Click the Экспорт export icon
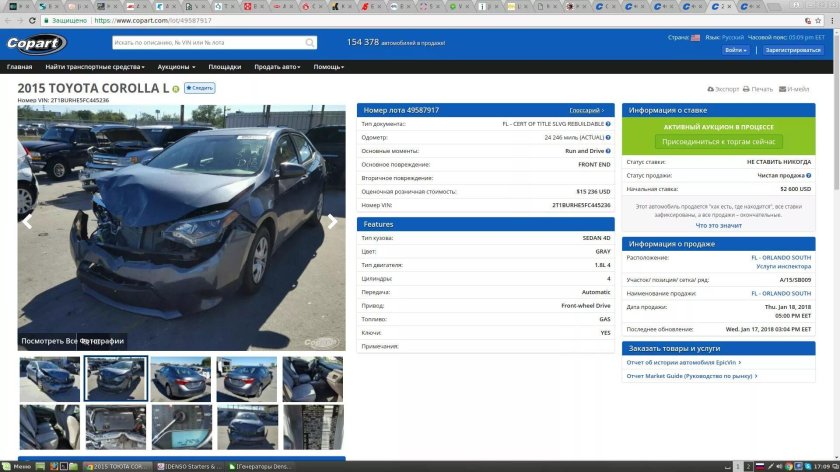 [x=711, y=89]
